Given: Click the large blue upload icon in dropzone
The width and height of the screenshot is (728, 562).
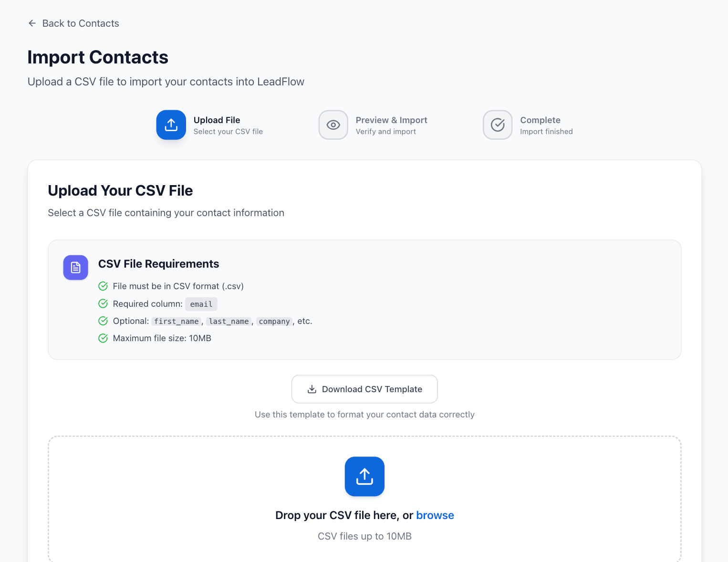Looking at the screenshot, I should [x=364, y=477].
